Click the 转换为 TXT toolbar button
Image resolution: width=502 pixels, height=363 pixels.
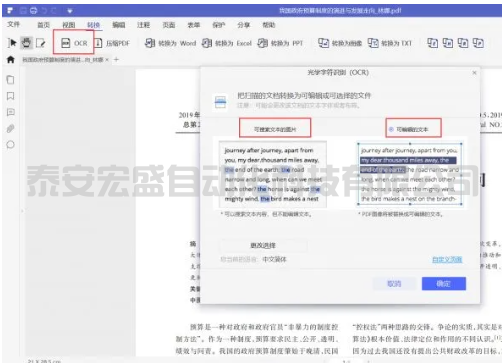tap(390, 43)
